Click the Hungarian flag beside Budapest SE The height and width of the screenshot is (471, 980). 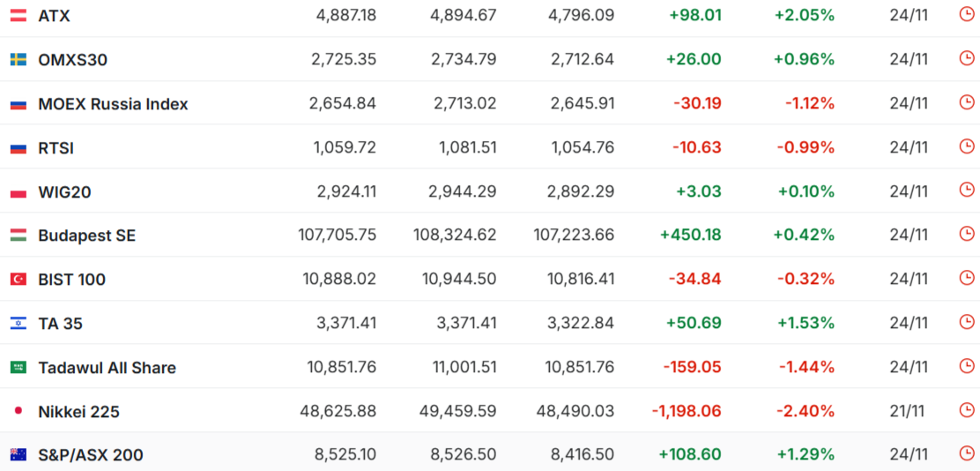coord(18,235)
